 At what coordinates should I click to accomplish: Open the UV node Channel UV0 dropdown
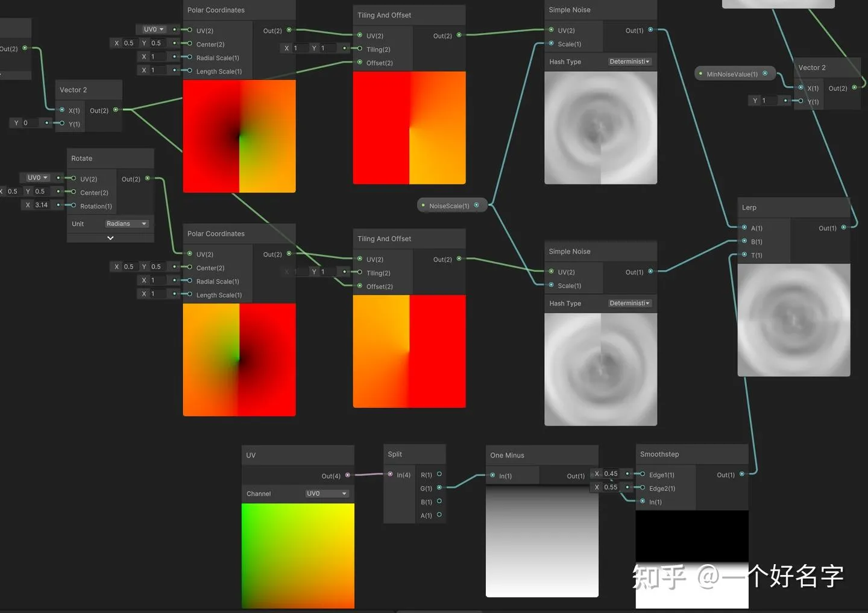click(x=327, y=494)
